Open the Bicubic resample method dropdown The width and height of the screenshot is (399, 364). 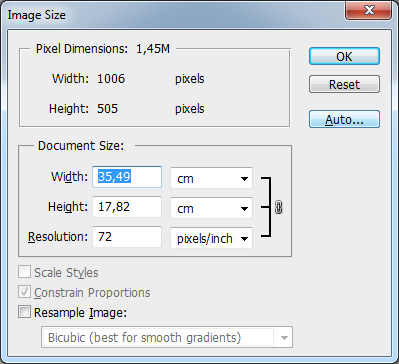tap(167, 337)
